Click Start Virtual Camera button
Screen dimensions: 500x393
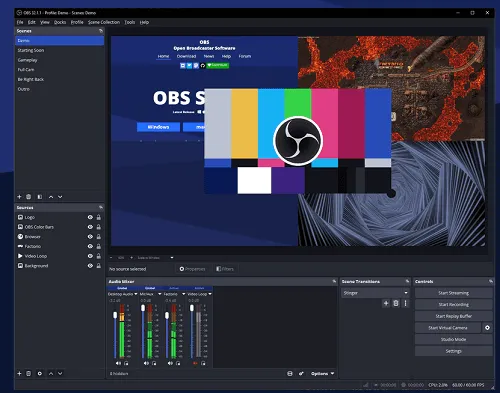(x=448, y=328)
